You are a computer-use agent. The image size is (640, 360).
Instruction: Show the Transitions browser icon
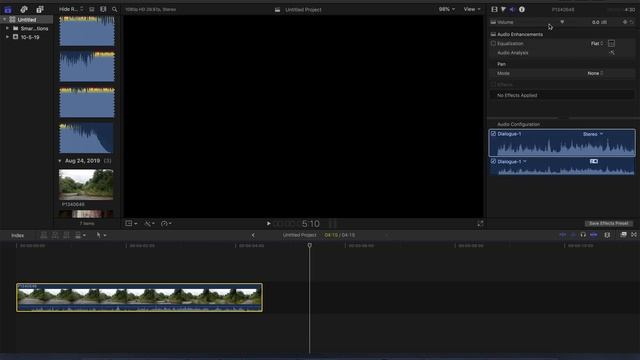coord(634,235)
